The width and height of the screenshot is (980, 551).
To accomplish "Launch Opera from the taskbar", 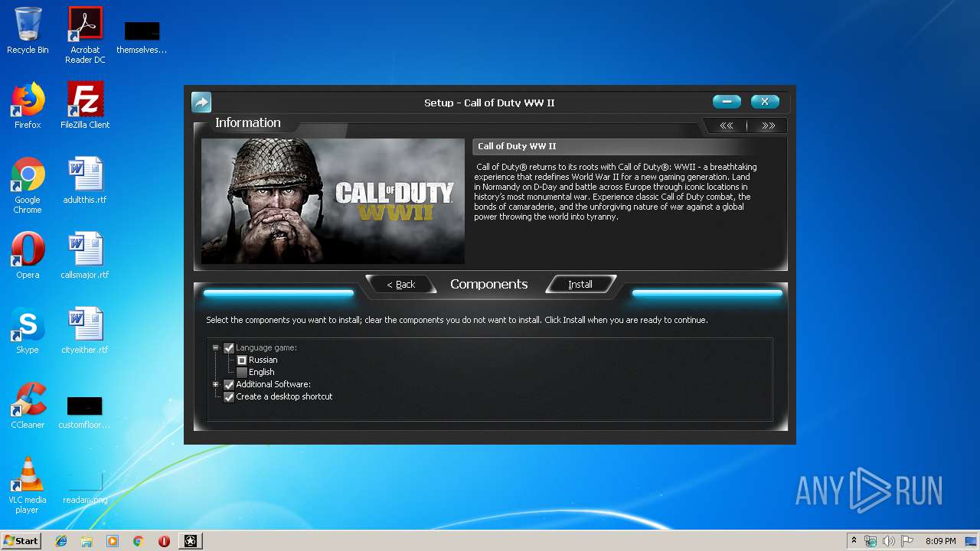I will (164, 541).
